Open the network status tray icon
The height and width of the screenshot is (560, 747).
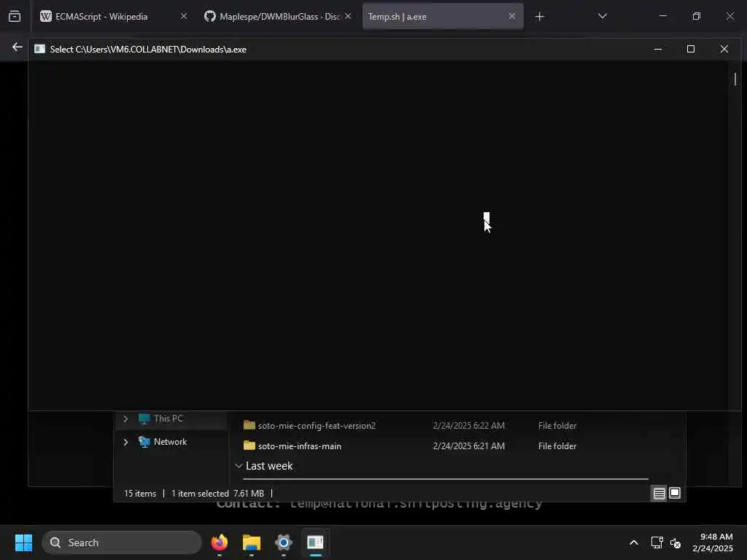tap(657, 542)
